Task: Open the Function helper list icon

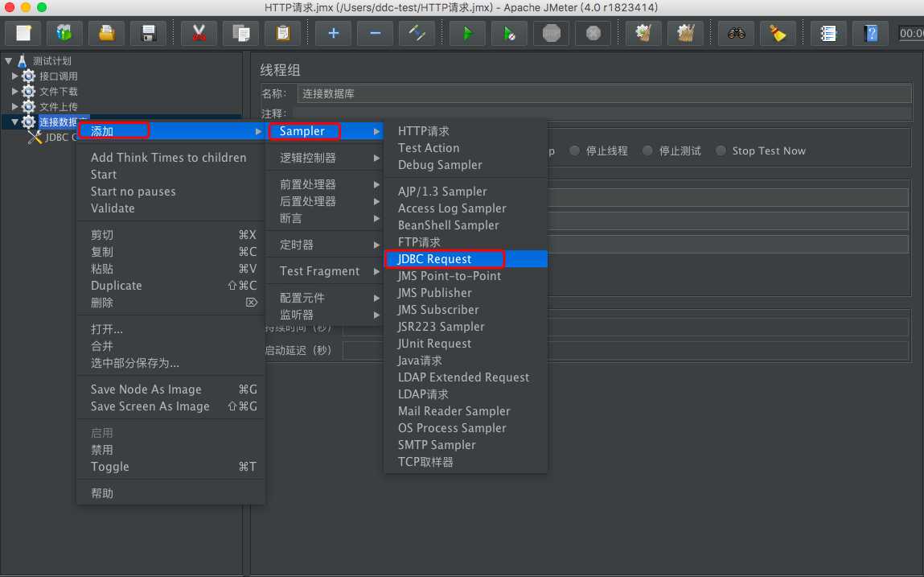Action: coord(828,33)
